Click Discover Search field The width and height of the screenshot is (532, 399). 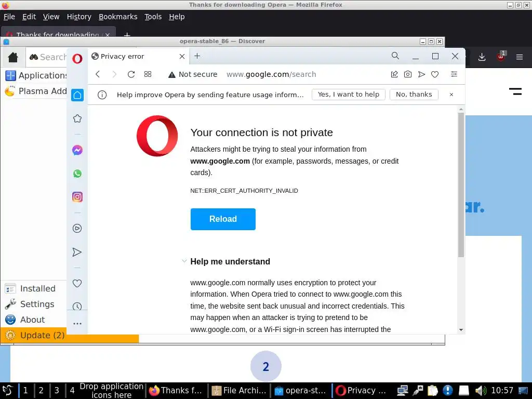click(x=47, y=57)
